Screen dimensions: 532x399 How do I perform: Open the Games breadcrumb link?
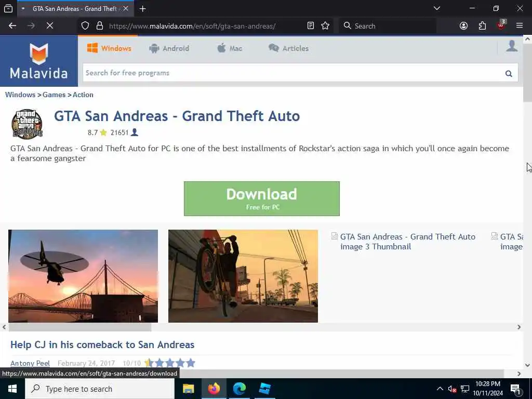(x=54, y=95)
